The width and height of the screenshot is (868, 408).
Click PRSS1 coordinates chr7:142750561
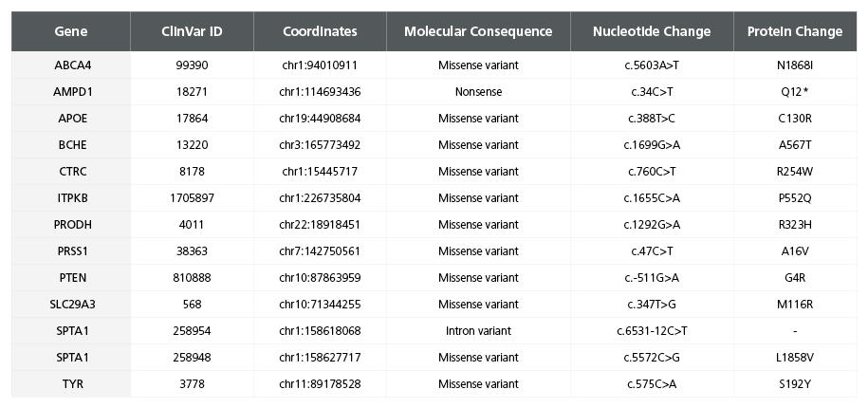[320, 251]
